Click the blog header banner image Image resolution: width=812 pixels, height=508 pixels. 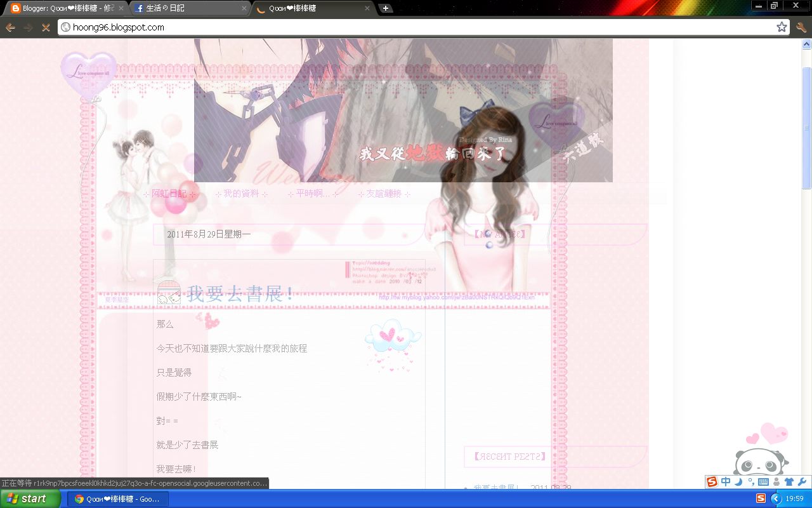pyautogui.click(x=403, y=110)
